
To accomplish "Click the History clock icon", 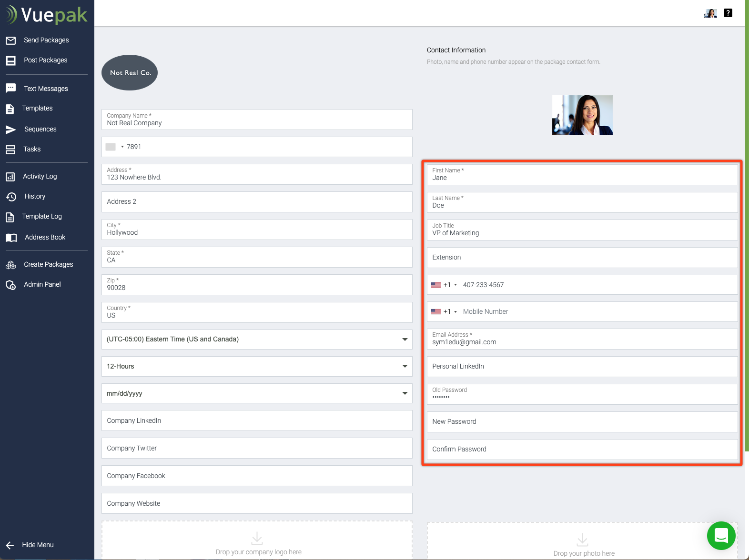I will (11, 197).
